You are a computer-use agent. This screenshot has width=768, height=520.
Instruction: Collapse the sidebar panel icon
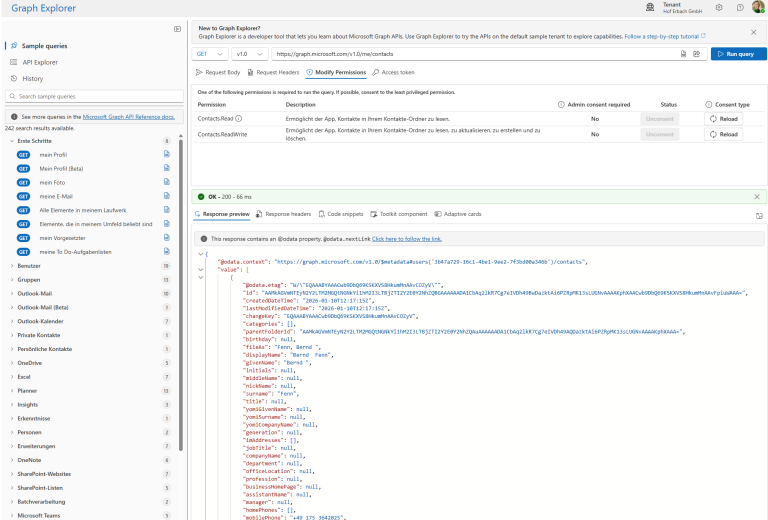coord(177,29)
